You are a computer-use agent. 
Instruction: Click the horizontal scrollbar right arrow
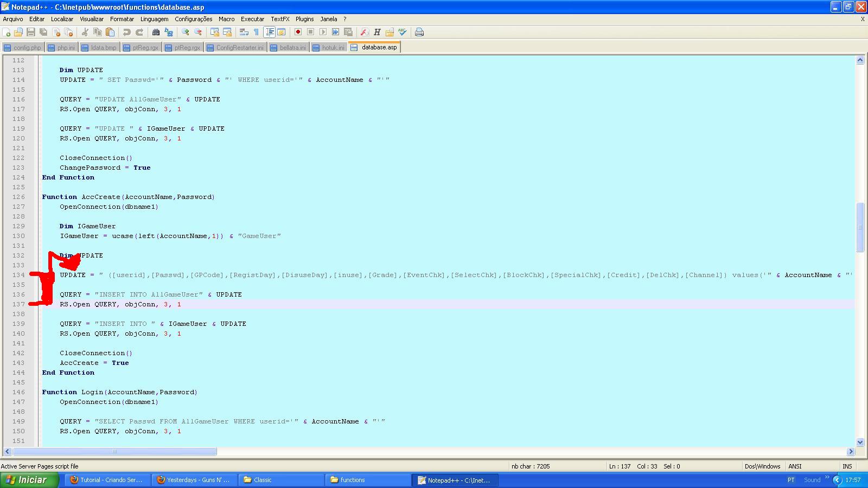tap(851, 451)
